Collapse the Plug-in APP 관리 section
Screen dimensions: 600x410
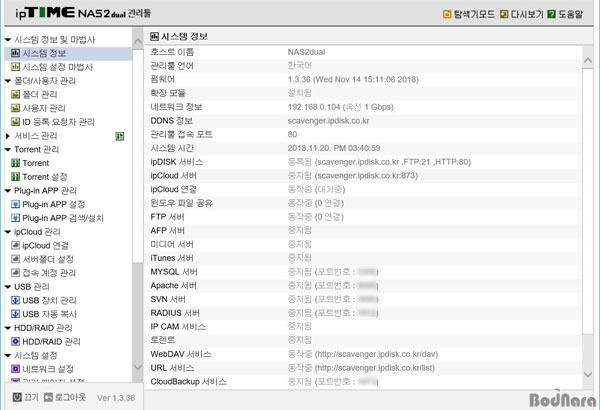click(8, 191)
